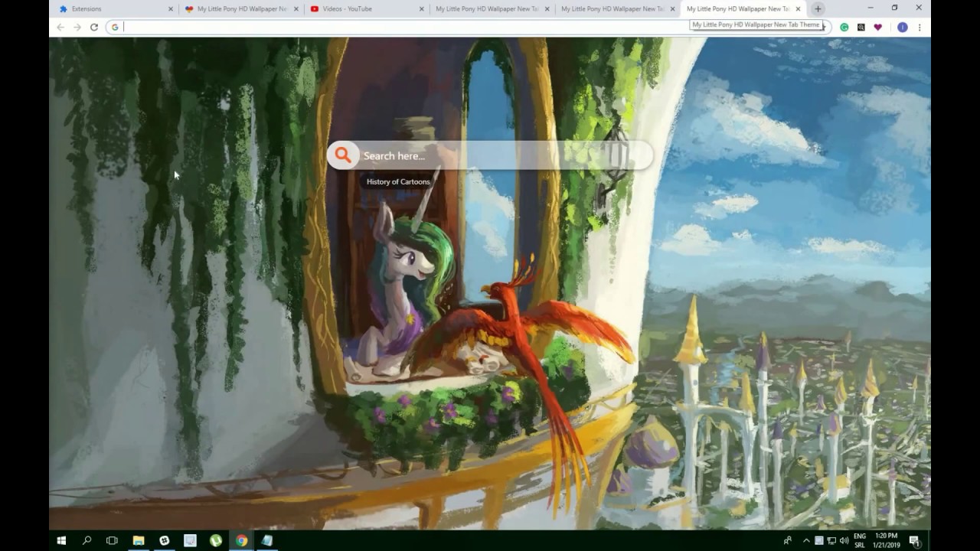Close the Videos - YouTube tab
The image size is (980, 551).
point(421,9)
